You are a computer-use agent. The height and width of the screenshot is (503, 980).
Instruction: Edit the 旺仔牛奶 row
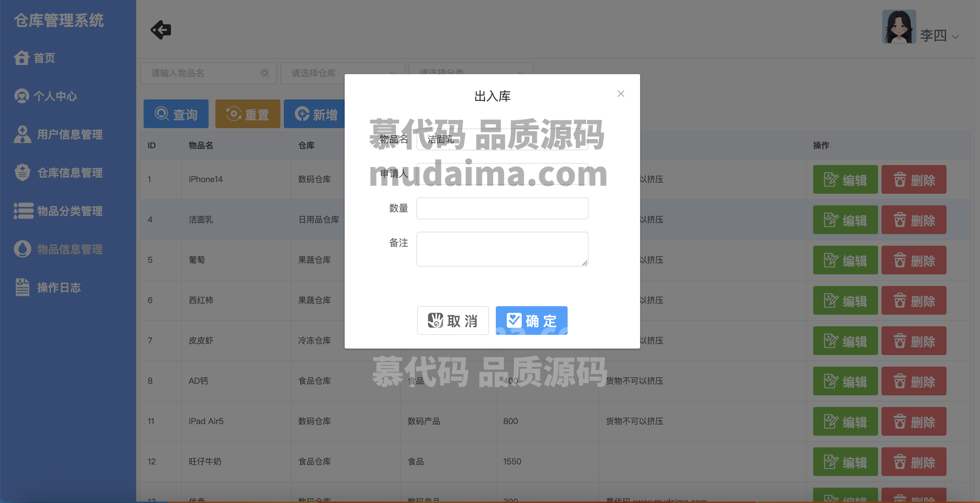click(845, 462)
